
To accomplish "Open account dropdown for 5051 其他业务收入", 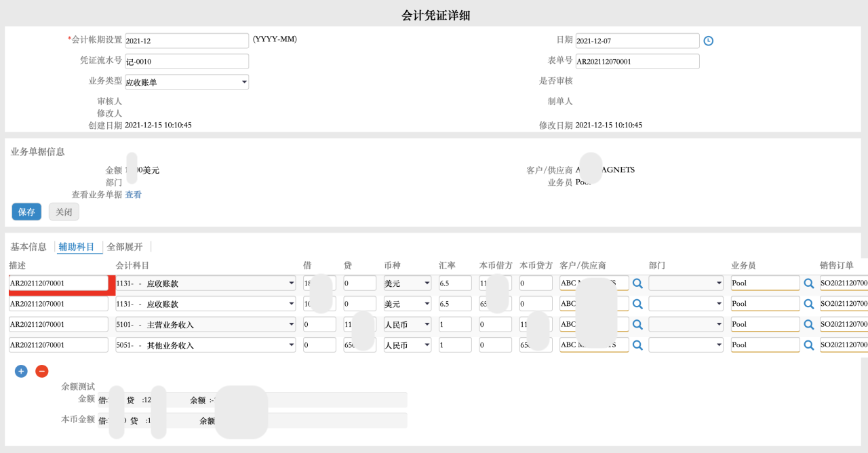I will [205, 344].
